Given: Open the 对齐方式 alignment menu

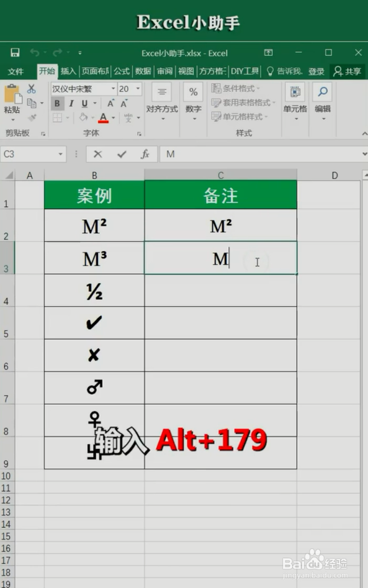Looking at the screenshot, I should (162, 101).
